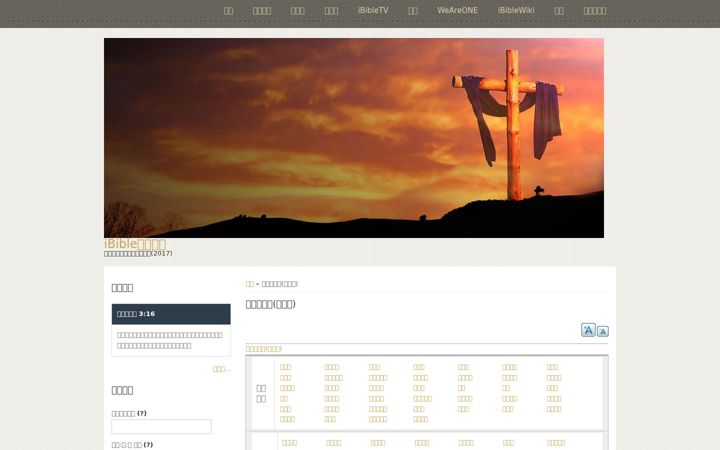Follow the link ending with ellipsis under the verse box
Viewport: 720px width, 450px height.
[221, 369]
